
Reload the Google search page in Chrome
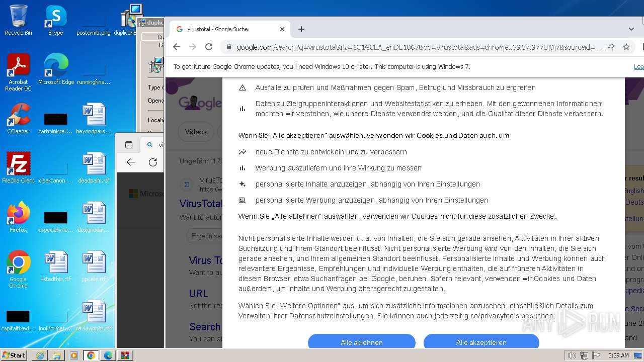[x=209, y=47]
